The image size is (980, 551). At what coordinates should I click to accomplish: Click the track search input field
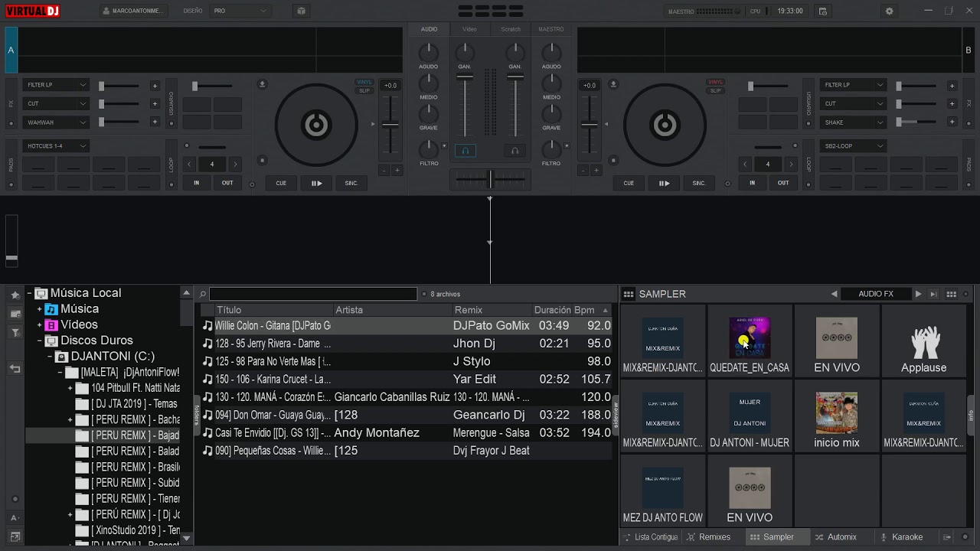[313, 294]
